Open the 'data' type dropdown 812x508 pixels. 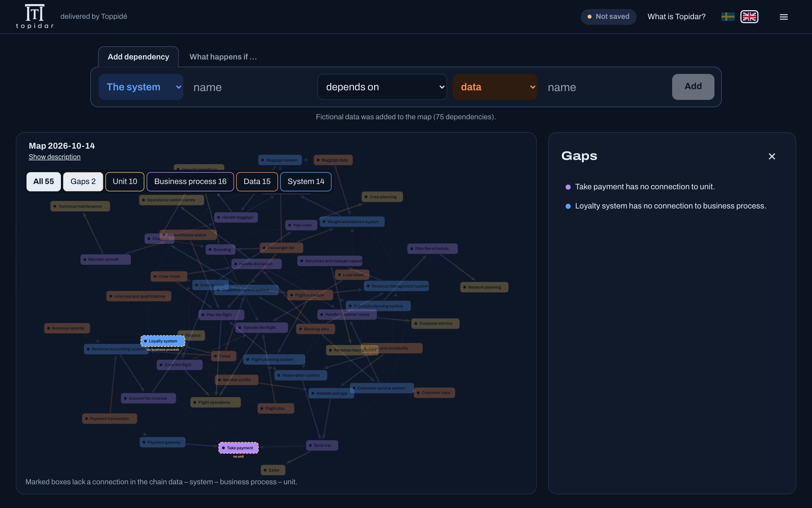click(x=495, y=87)
